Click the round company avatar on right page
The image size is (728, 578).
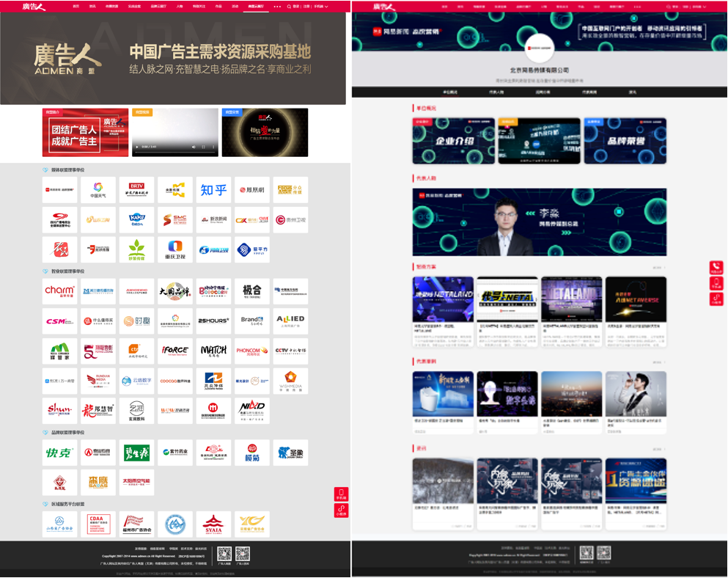tap(540, 48)
